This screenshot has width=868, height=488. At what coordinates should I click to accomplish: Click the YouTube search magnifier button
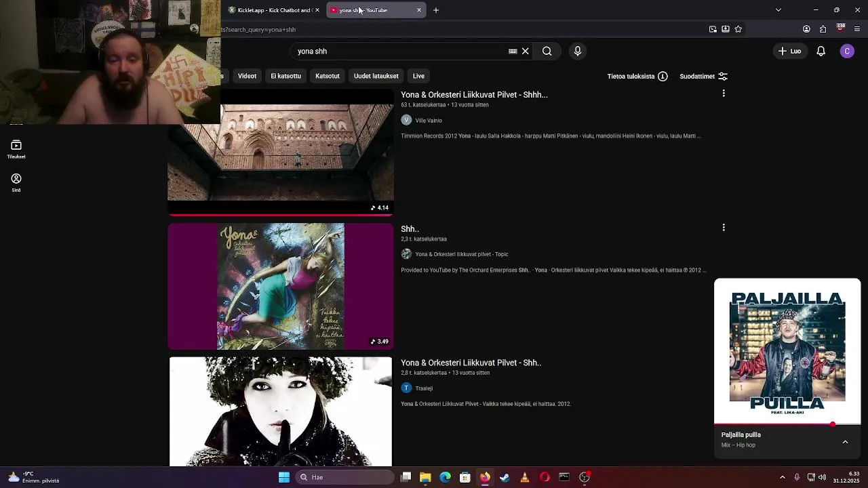pyautogui.click(x=547, y=51)
